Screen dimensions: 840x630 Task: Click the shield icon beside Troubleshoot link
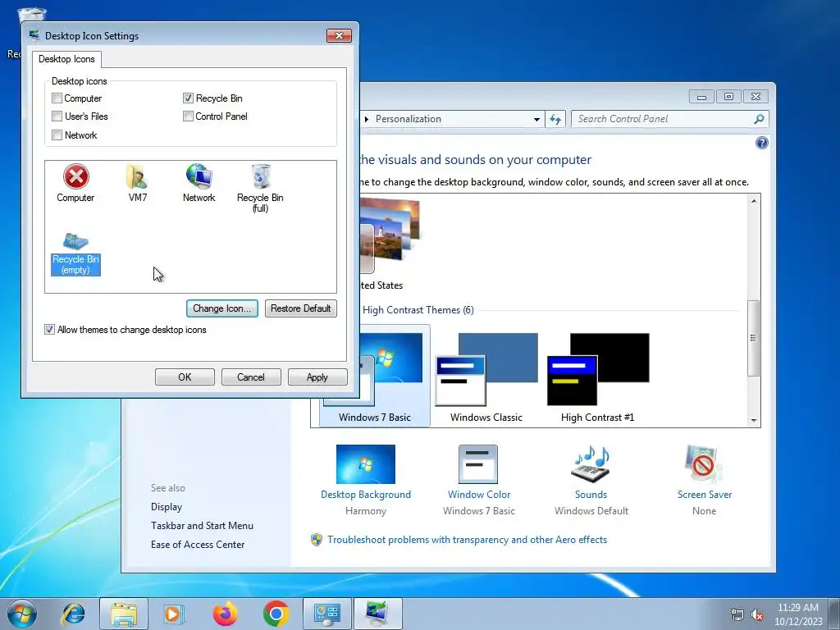point(317,540)
